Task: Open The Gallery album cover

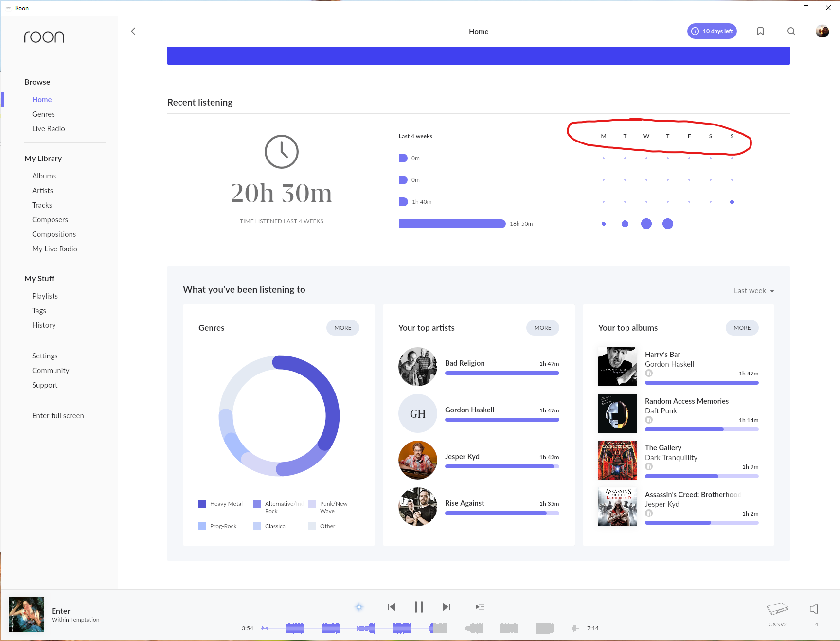Action: (618, 460)
